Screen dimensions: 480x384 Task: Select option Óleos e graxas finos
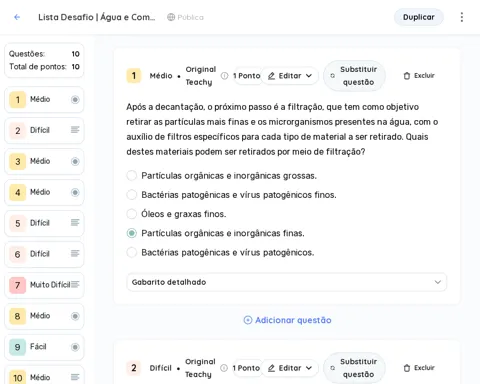coord(132,214)
